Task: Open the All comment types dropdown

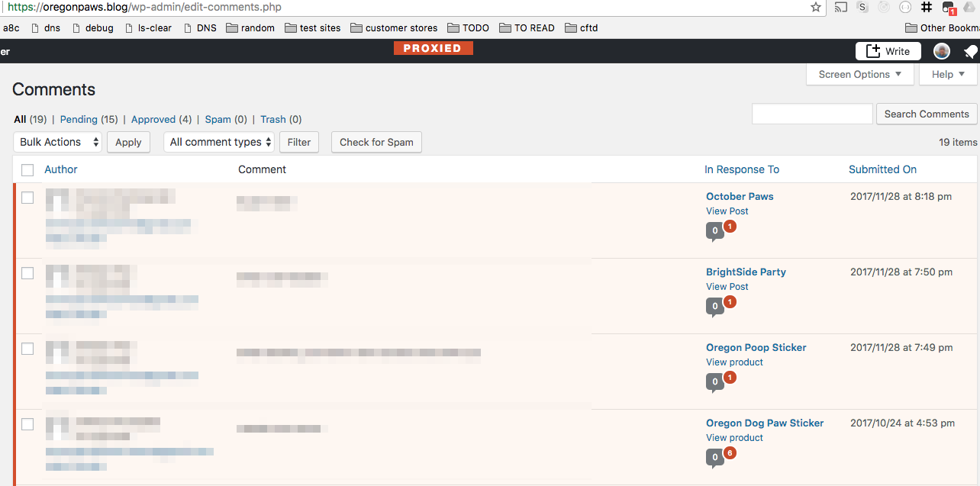Action: pos(218,142)
